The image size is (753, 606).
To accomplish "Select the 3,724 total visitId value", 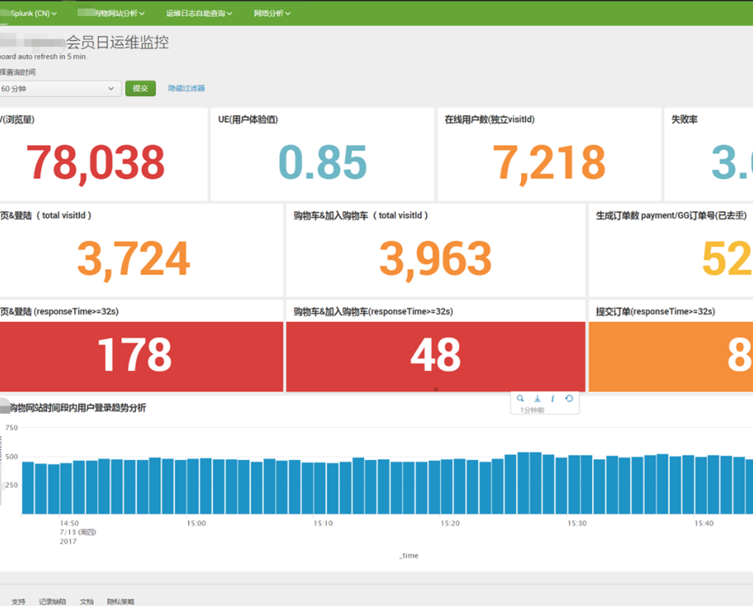I will [134, 259].
